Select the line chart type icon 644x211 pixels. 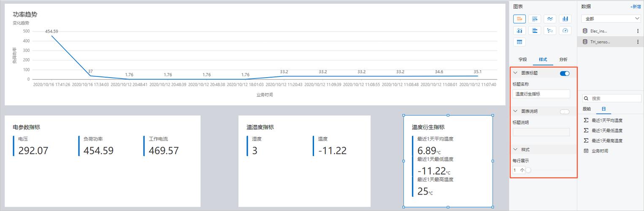coord(549,19)
